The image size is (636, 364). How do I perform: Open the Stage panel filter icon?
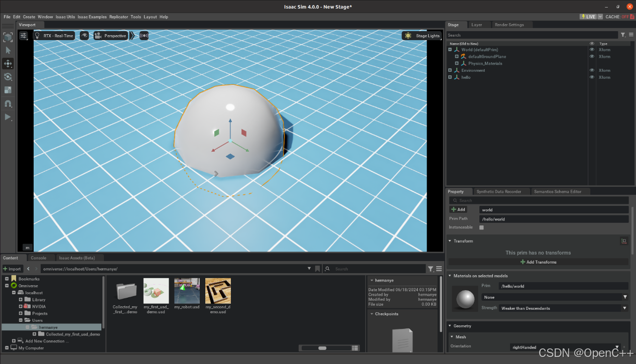pyautogui.click(x=623, y=35)
